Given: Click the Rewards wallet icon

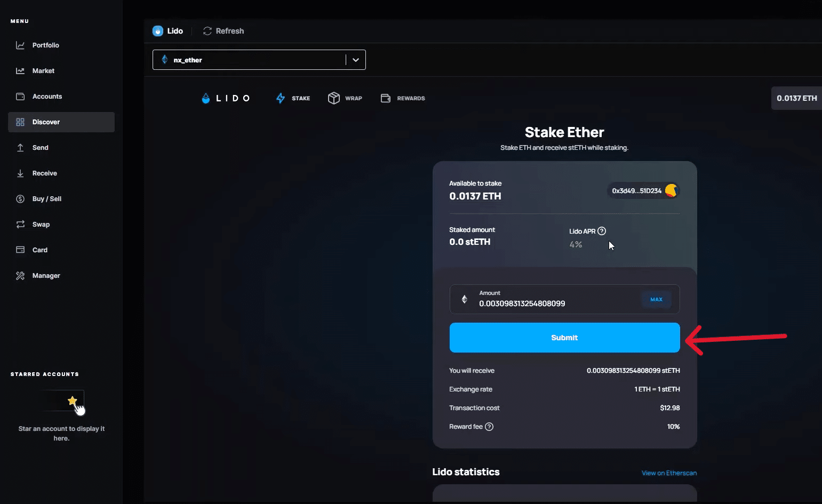Looking at the screenshot, I should [x=386, y=98].
